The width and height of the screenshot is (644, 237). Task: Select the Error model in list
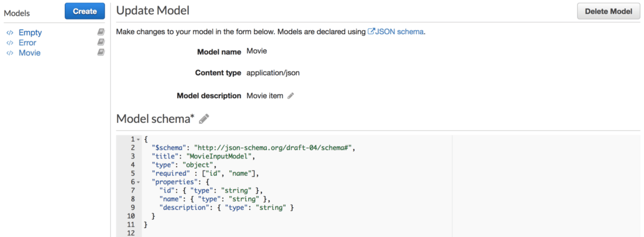27,43
